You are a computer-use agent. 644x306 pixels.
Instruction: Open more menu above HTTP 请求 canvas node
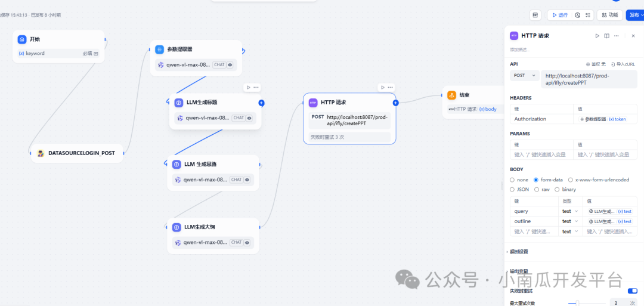point(390,87)
